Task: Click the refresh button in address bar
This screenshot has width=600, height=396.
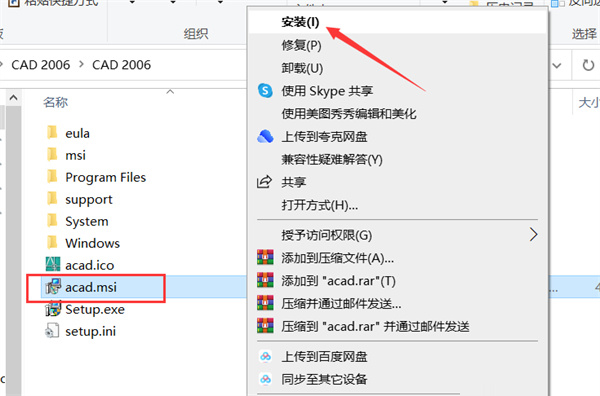Action: [x=588, y=65]
